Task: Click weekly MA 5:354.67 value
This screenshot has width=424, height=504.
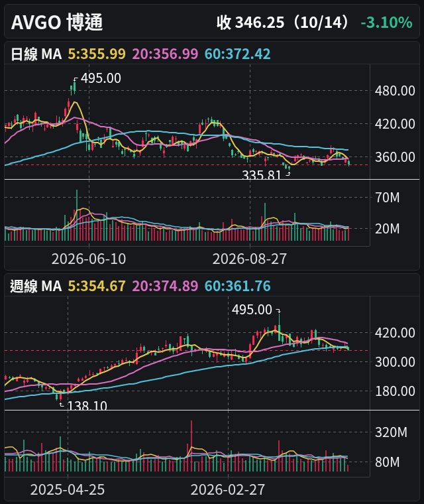Action: (x=97, y=286)
